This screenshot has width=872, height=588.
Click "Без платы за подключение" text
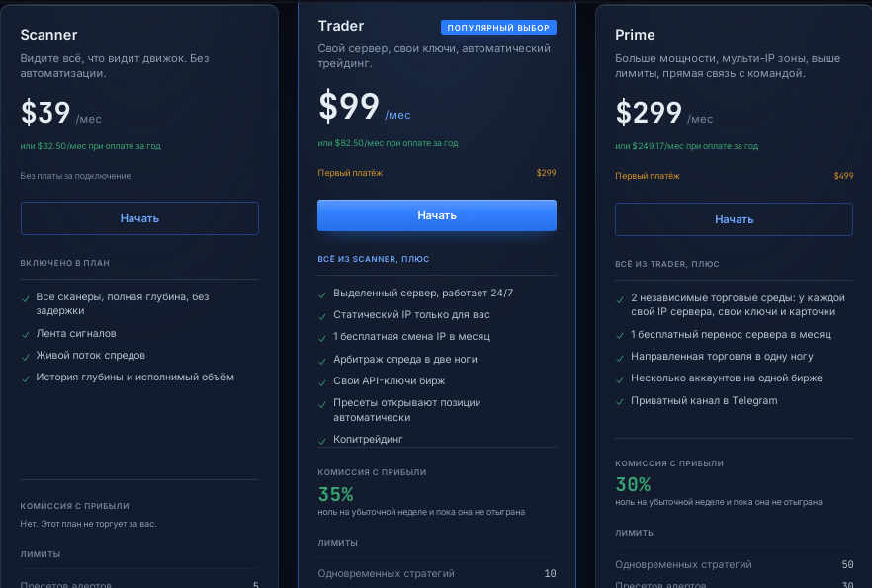pyautogui.click(x=75, y=176)
